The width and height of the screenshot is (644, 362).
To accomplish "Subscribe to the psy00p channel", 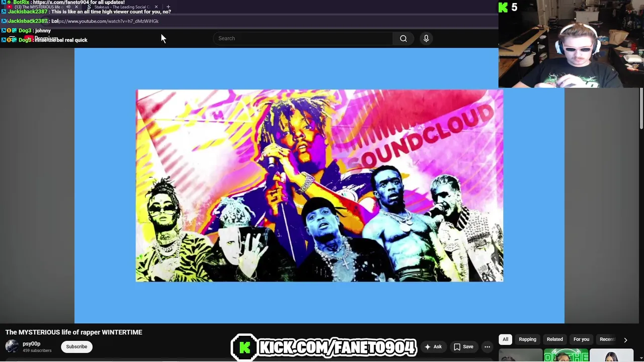I will pyautogui.click(x=76, y=346).
